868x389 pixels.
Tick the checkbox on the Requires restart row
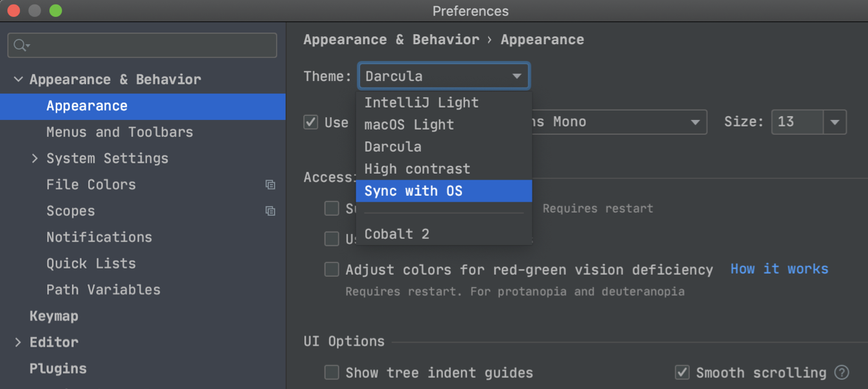point(332,208)
